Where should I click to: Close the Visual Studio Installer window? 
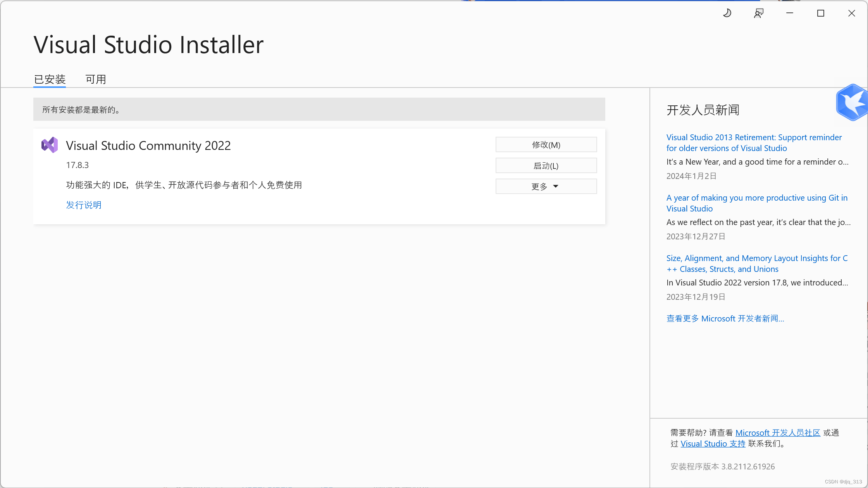click(852, 13)
